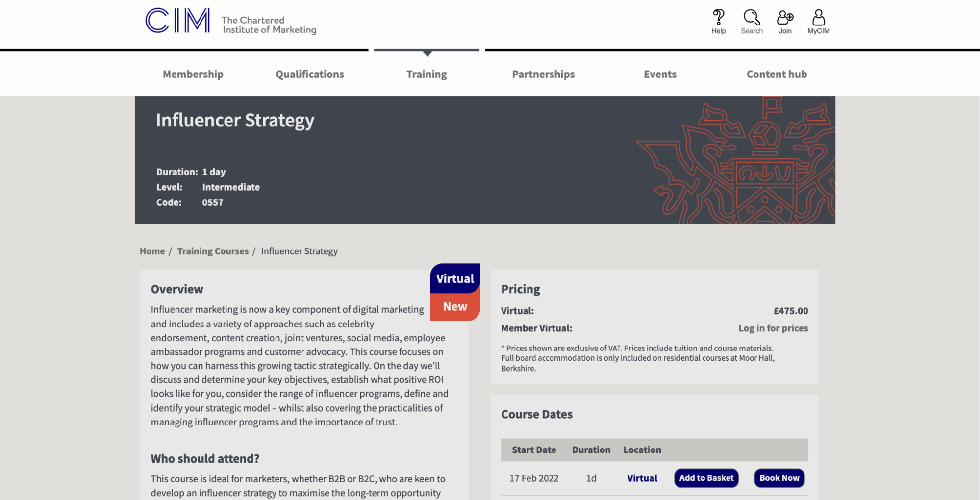
Task: Click the New badge label
Action: pyautogui.click(x=454, y=306)
